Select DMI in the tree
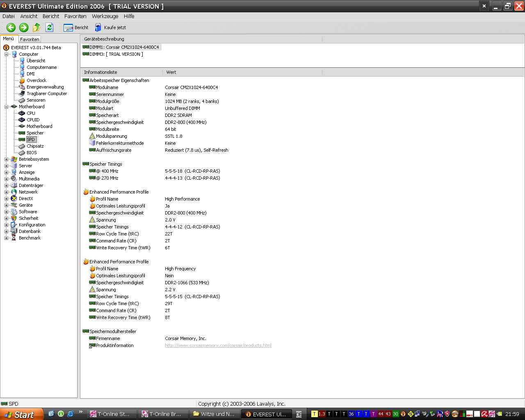The image size is (525, 420). pyautogui.click(x=30, y=74)
